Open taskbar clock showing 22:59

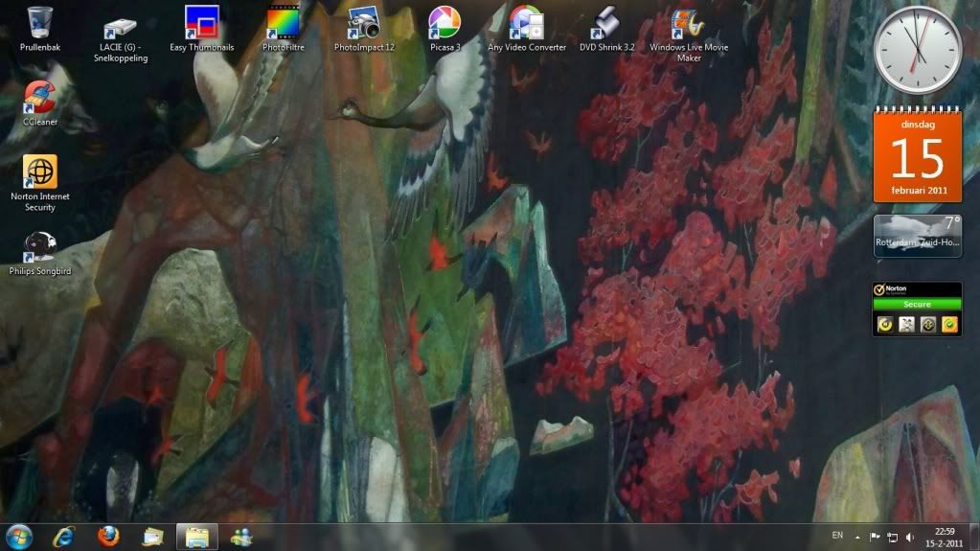pyautogui.click(x=944, y=538)
